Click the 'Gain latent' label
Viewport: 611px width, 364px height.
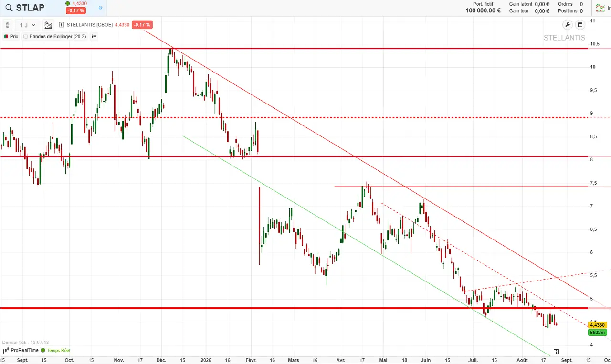pos(521,4)
